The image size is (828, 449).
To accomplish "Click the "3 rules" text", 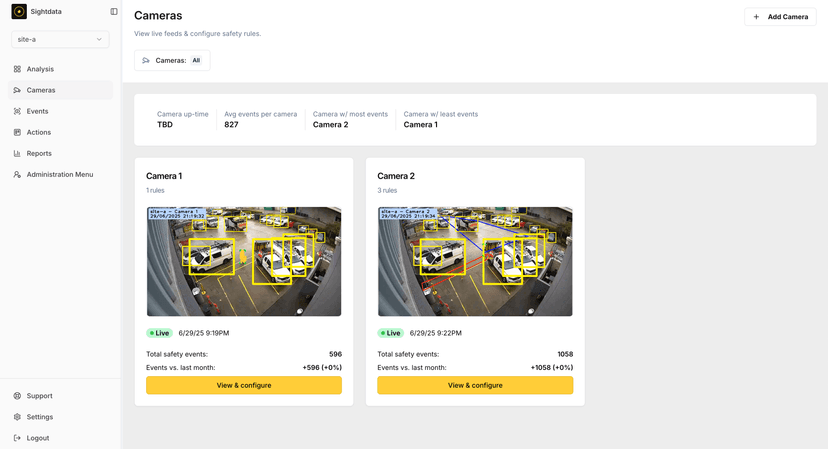I will (387, 191).
